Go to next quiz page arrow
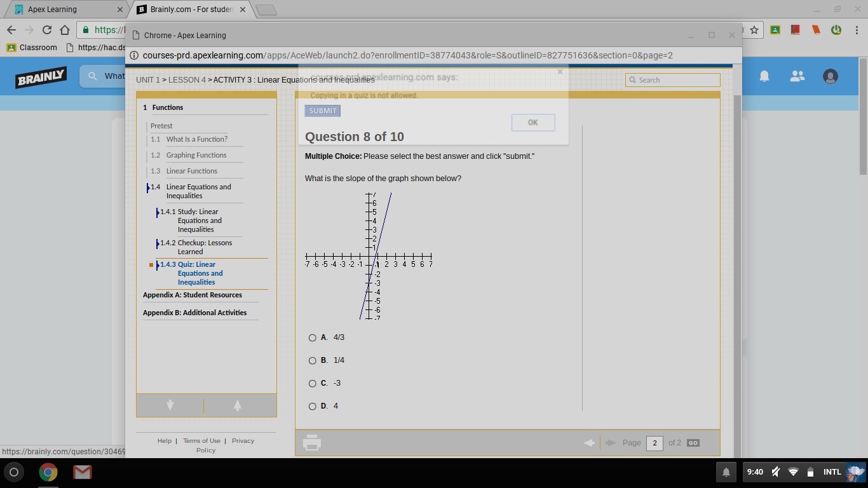 611,443
